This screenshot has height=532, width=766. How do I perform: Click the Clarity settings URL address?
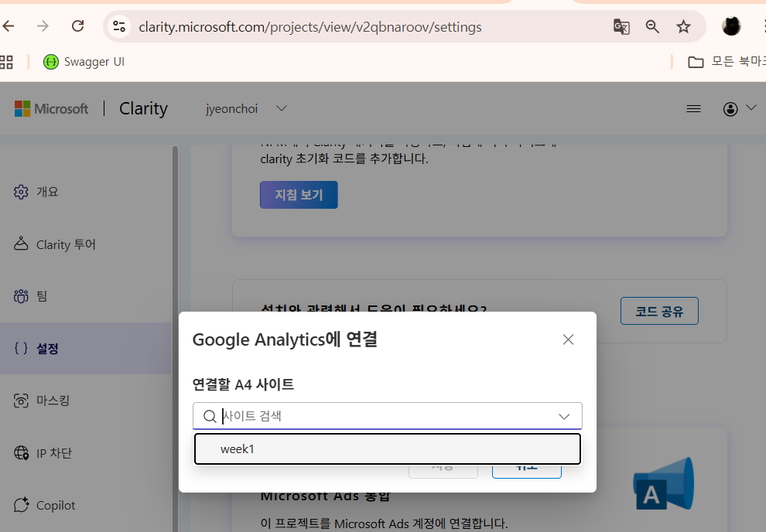click(309, 27)
